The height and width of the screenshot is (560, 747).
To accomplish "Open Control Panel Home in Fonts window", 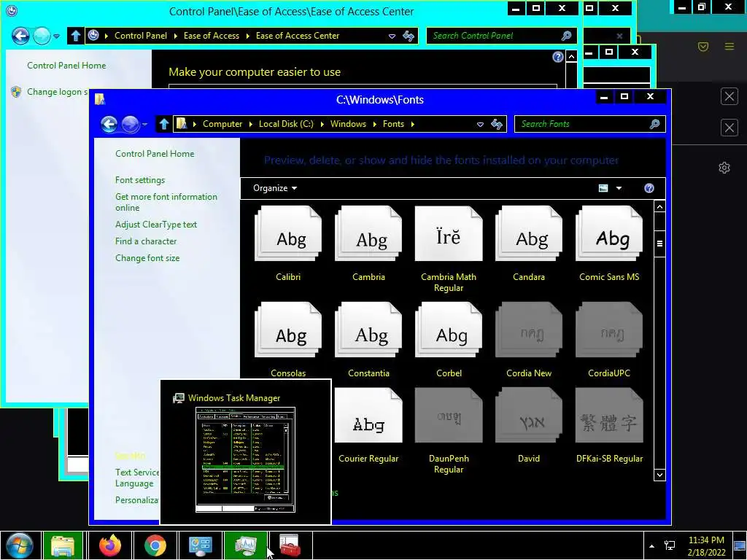I will [x=155, y=154].
